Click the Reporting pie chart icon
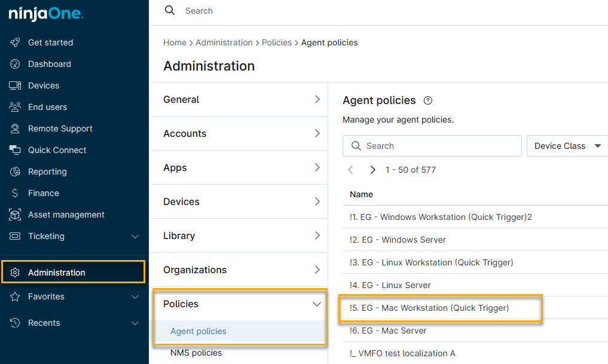The height and width of the screenshot is (364, 608). coord(15,172)
